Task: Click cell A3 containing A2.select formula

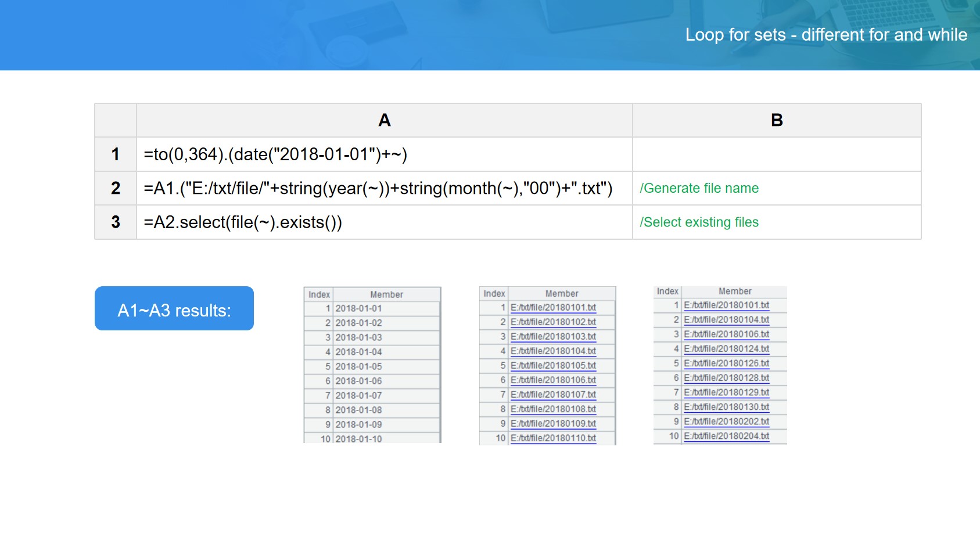Action: tap(243, 222)
